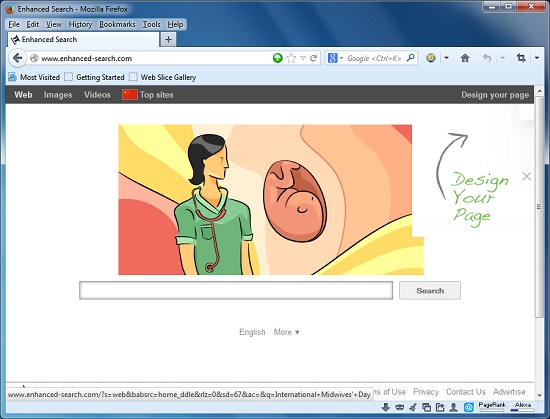
Task: Click the user profile status bar icon
Action: tap(454, 407)
